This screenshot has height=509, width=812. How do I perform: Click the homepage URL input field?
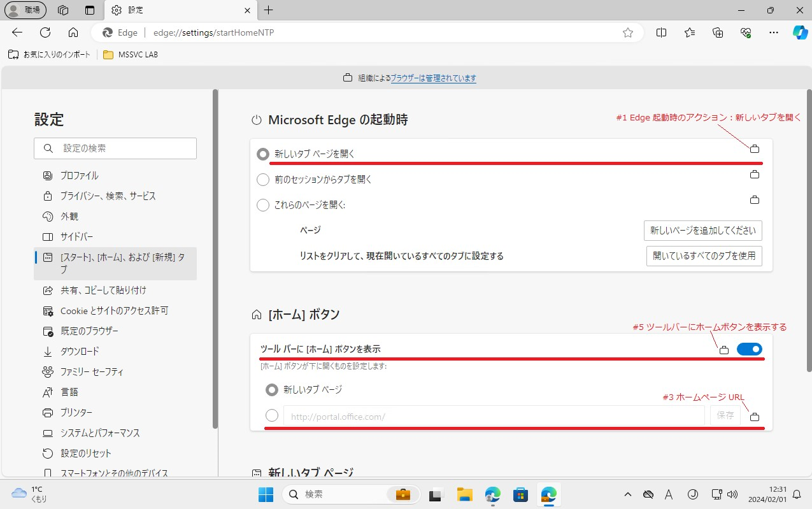coord(494,416)
